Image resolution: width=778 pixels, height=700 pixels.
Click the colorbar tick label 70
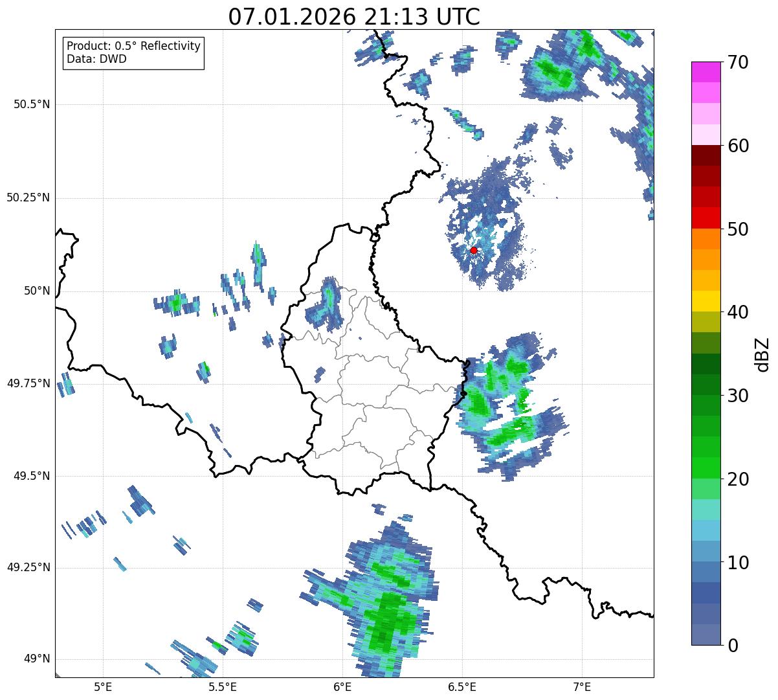pyautogui.click(x=738, y=62)
